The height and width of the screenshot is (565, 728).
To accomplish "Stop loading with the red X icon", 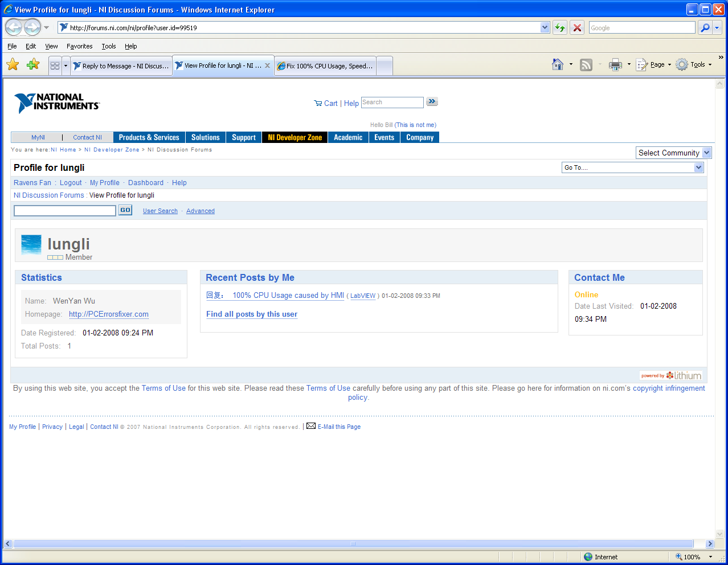I will click(x=577, y=27).
